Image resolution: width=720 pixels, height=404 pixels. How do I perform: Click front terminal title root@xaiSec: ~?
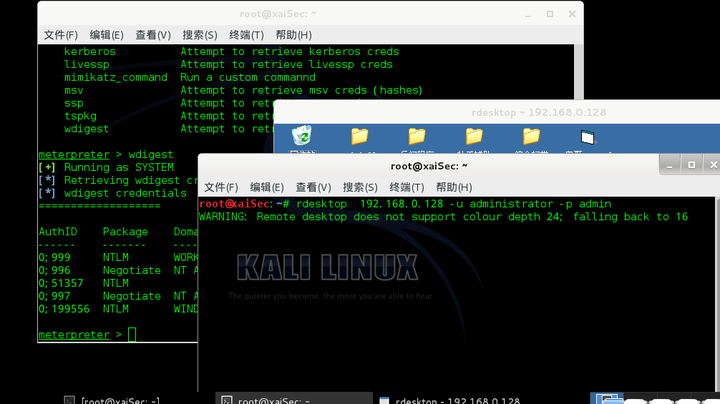[429, 166]
